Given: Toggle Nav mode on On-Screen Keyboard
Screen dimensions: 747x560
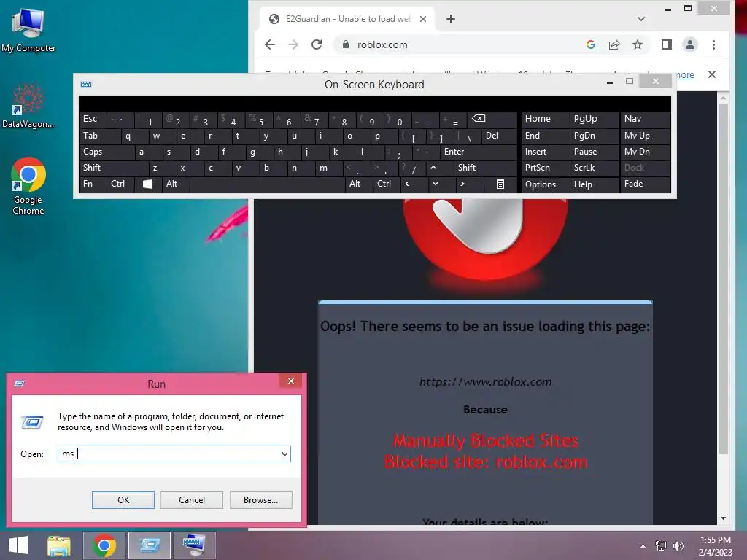Looking at the screenshot, I should 645,119.
